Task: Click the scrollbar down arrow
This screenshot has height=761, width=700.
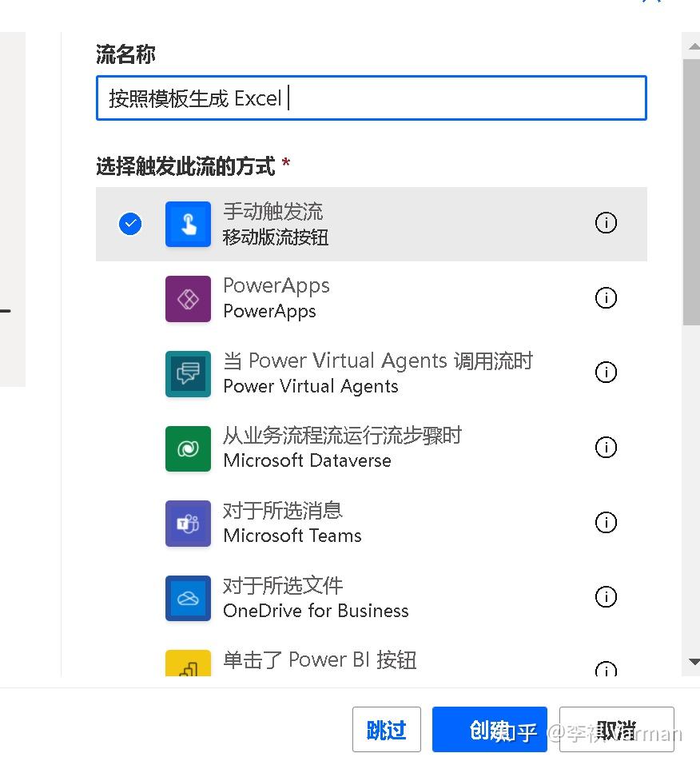Action: click(x=693, y=662)
